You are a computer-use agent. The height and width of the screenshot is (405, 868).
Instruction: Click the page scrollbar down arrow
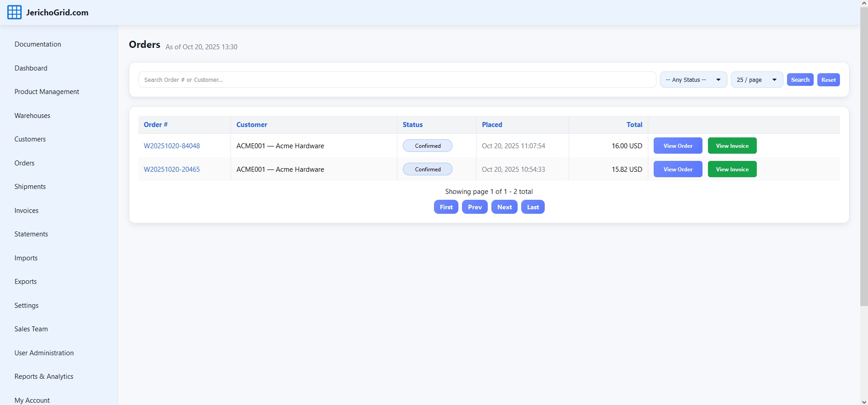pos(863,401)
